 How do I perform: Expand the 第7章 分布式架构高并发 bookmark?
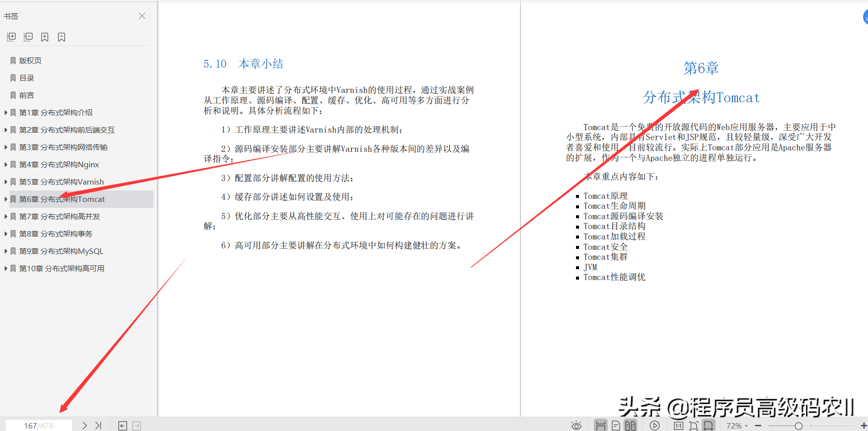tap(6, 216)
